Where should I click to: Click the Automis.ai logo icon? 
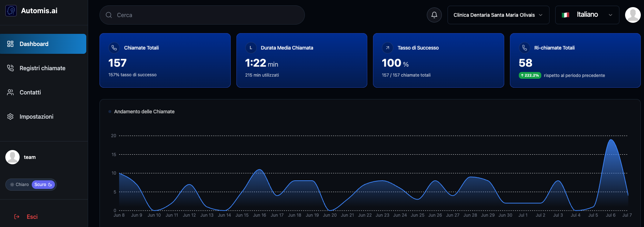pos(11,11)
